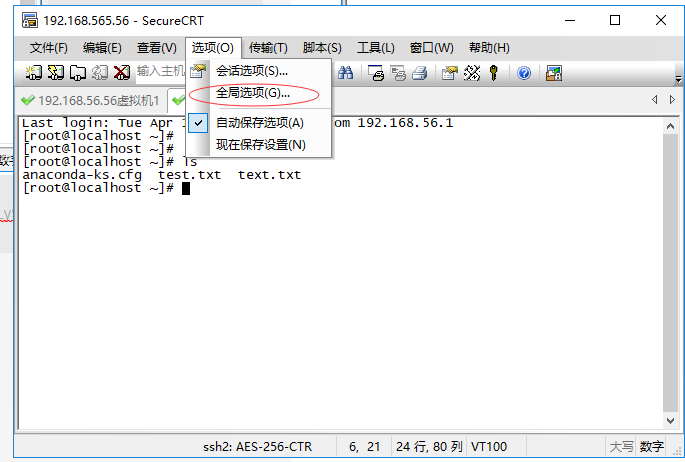The width and height of the screenshot is (685, 462).
Task: Click the Connect toolbar icon
Action: click(34, 72)
